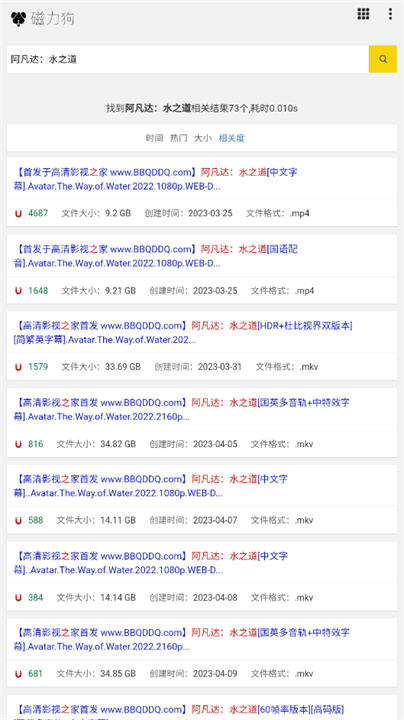Screen dimensions: 404x720
Task: Click 文件大小: 14.11 GB text
Action: [96, 520]
